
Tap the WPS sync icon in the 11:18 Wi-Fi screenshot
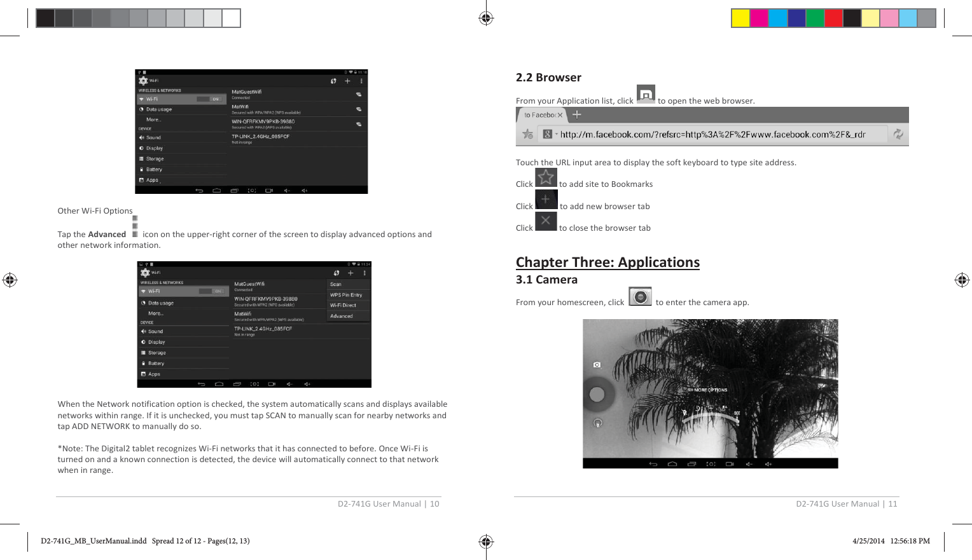tap(333, 81)
